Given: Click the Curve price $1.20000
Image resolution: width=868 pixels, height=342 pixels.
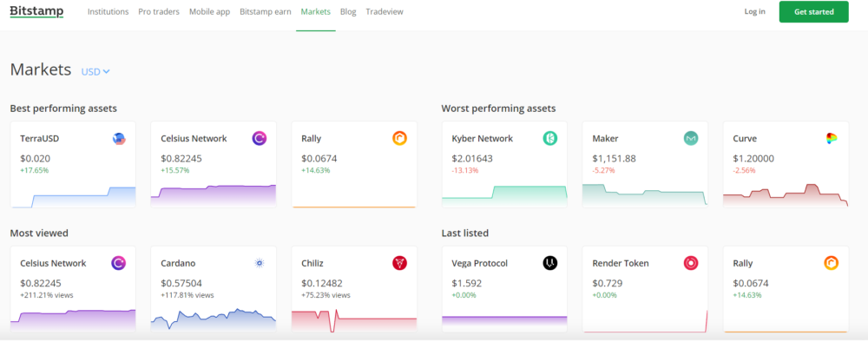Looking at the screenshot, I should (x=753, y=158).
